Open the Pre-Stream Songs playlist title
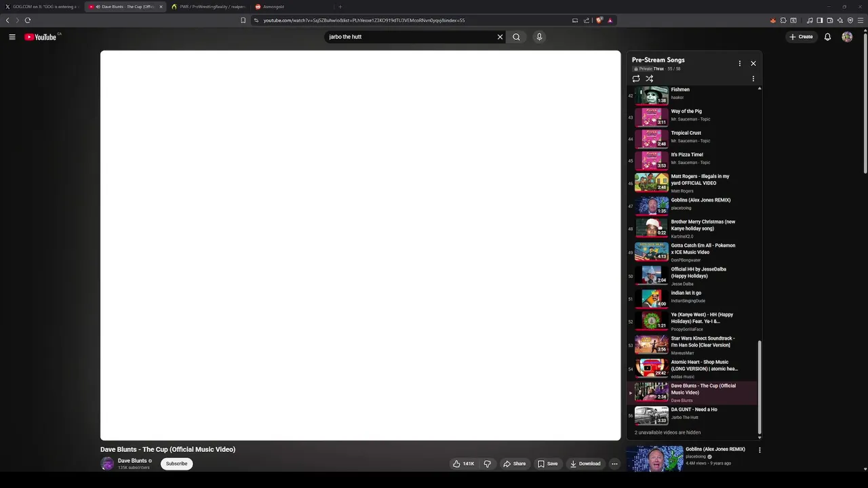The image size is (868, 488). 658,60
